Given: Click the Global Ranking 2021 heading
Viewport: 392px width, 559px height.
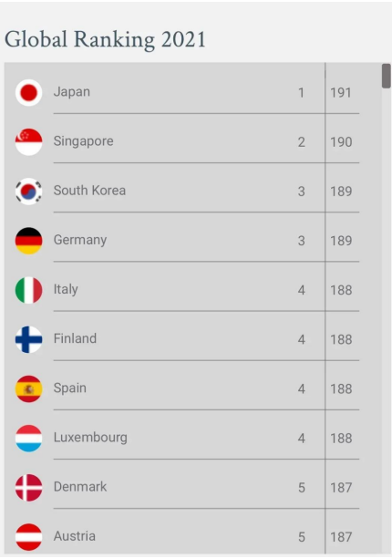Looking at the screenshot, I should 105,39.
